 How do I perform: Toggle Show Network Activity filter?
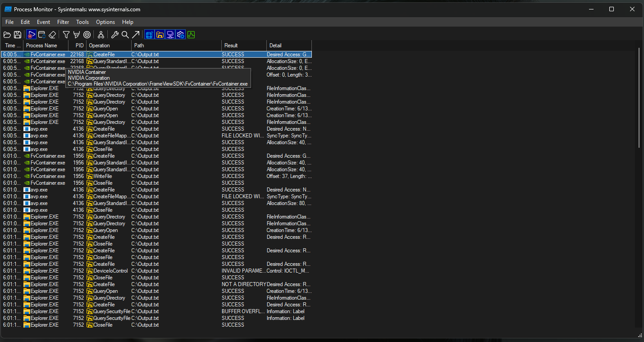(170, 35)
